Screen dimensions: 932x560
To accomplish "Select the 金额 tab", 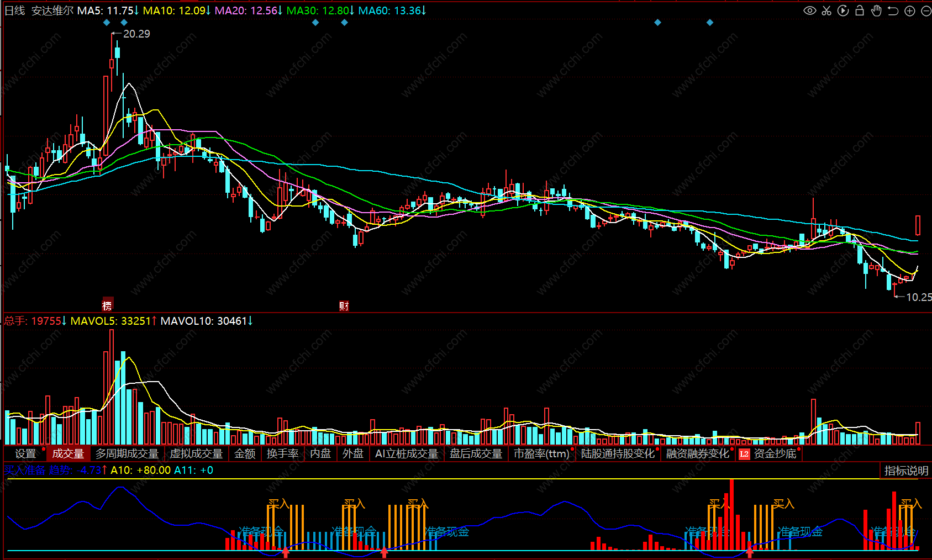I will pyautogui.click(x=245, y=453).
